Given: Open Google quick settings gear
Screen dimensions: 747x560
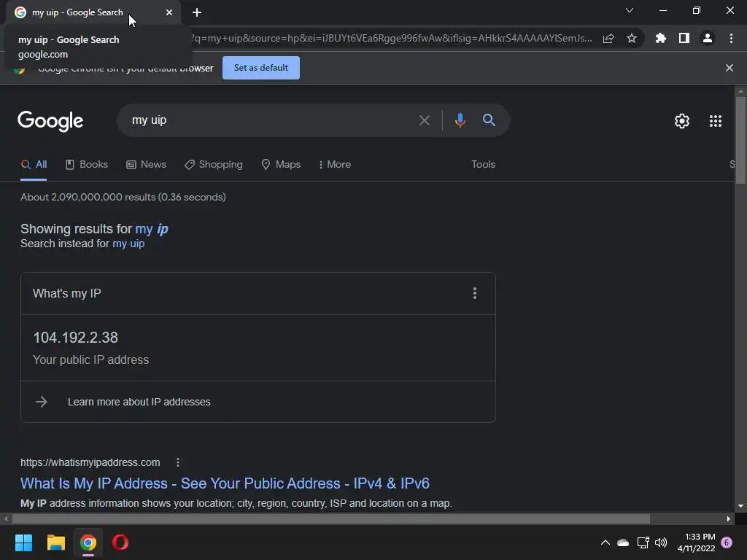Looking at the screenshot, I should click(x=682, y=121).
